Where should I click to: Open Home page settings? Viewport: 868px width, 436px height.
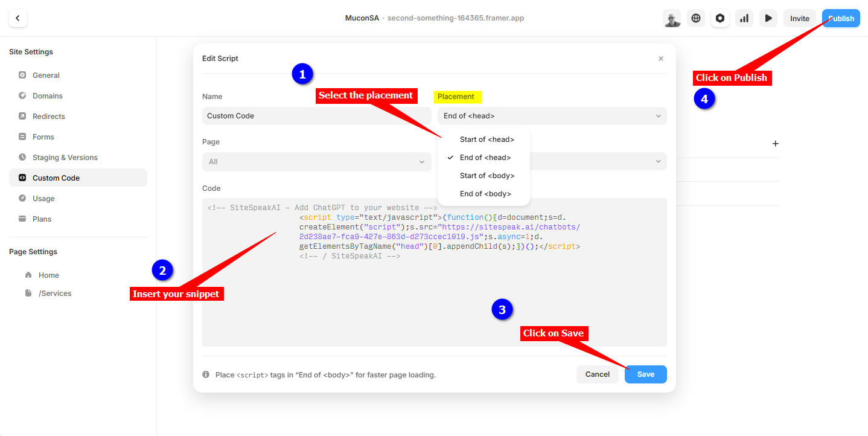coord(78,275)
